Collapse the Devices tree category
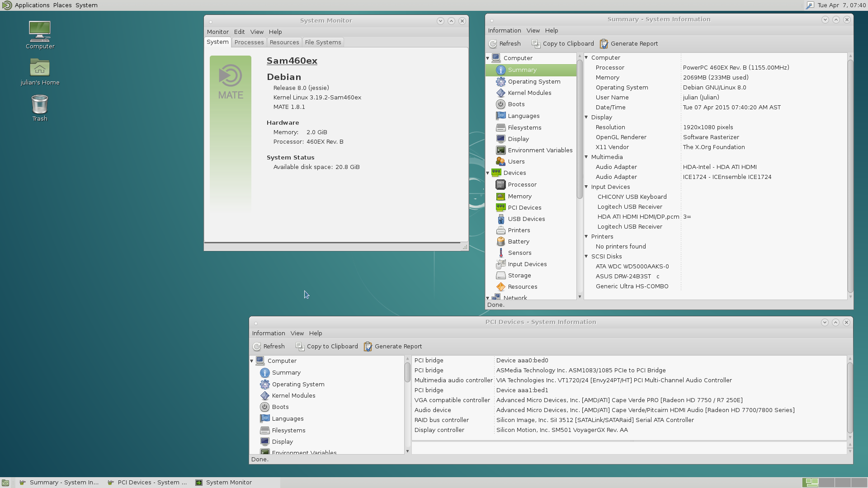 488,173
